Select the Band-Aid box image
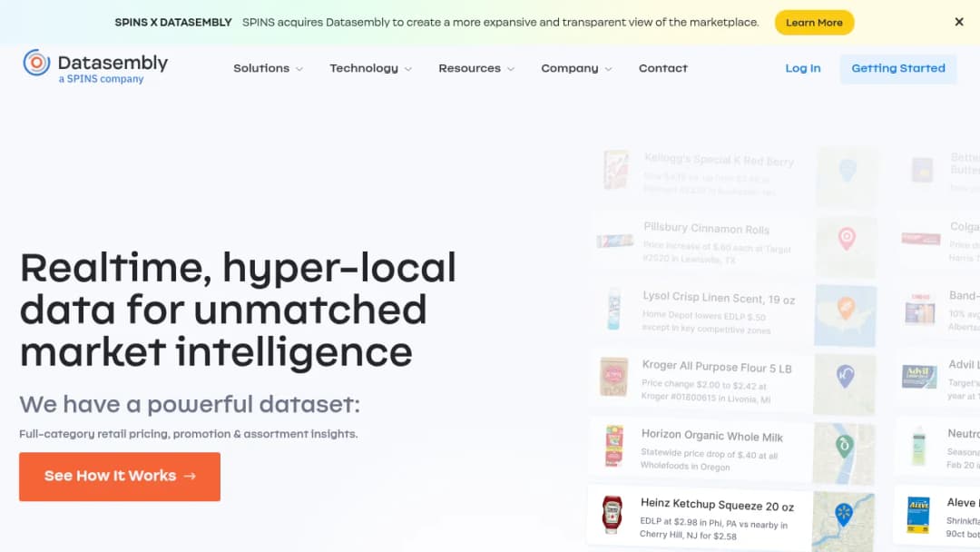The image size is (980, 552). (920, 309)
